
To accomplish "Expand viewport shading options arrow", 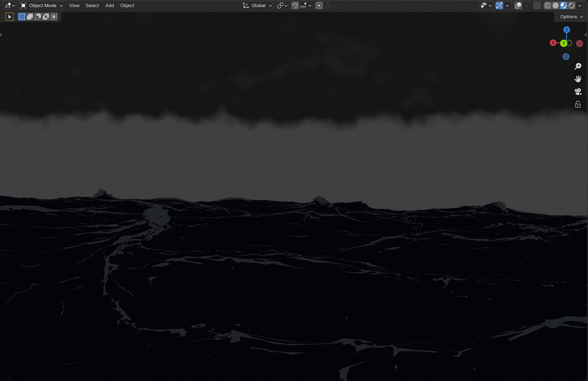I will pos(579,6).
